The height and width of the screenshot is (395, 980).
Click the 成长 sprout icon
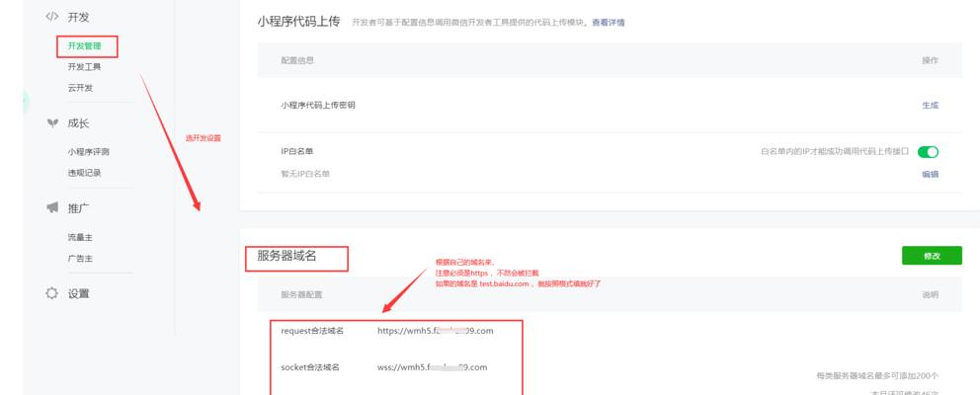52,123
